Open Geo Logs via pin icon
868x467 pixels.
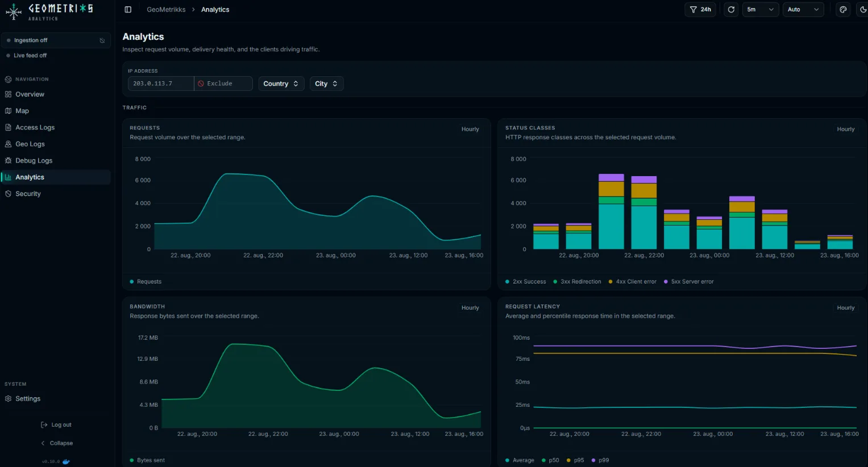pos(8,144)
